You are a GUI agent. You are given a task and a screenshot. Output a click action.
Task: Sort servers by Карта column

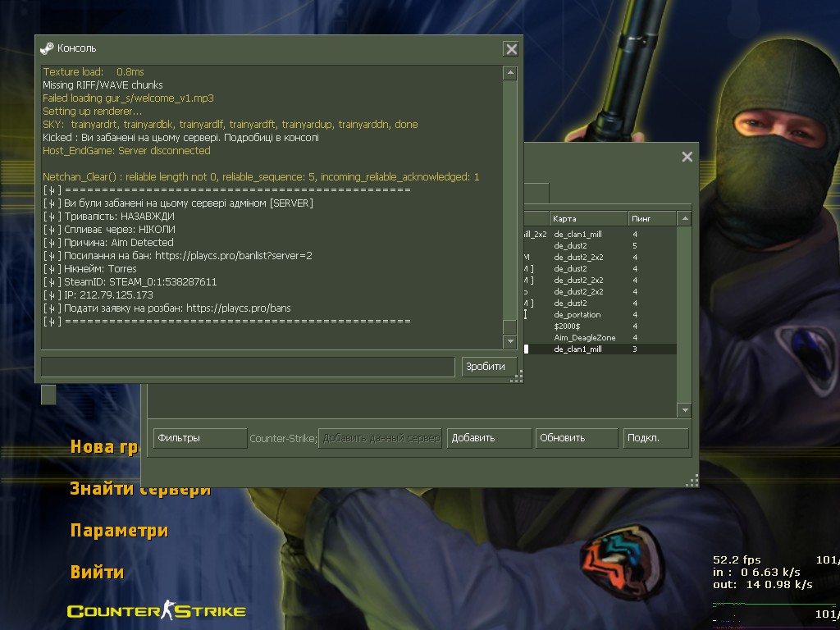[588, 218]
